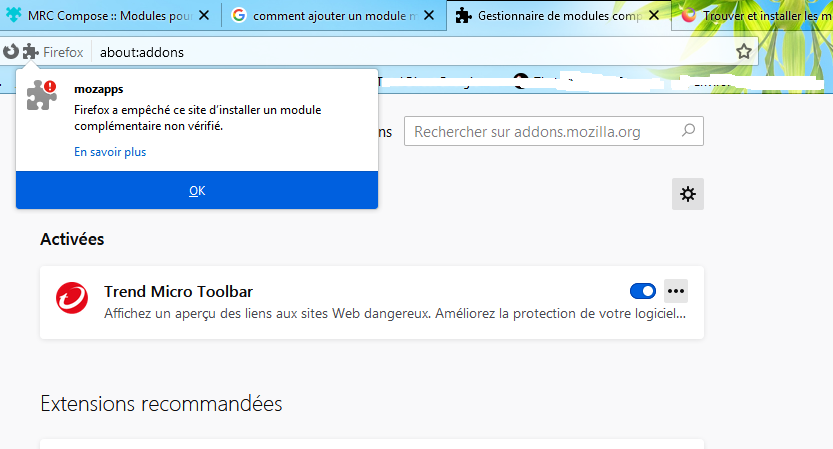Click the reload page icon
The image size is (833, 449).
[x=11, y=52]
